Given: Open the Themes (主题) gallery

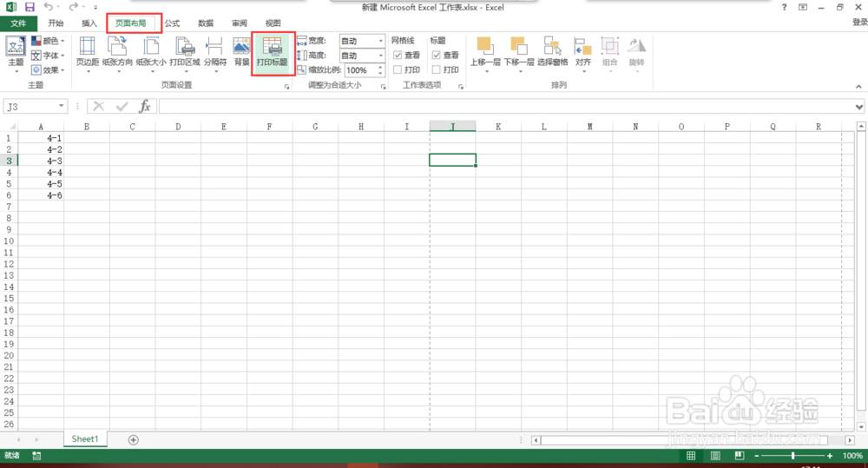Looking at the screenshot, I should click(x=16, y=53).
